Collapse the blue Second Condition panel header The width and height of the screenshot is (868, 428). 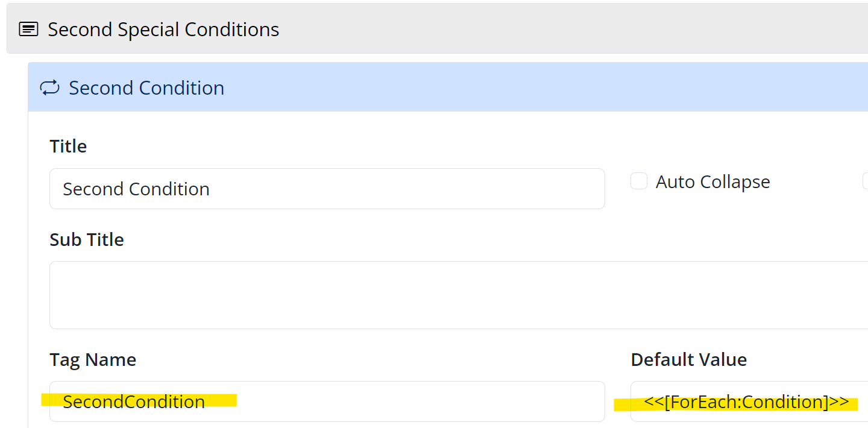[482, 88]
